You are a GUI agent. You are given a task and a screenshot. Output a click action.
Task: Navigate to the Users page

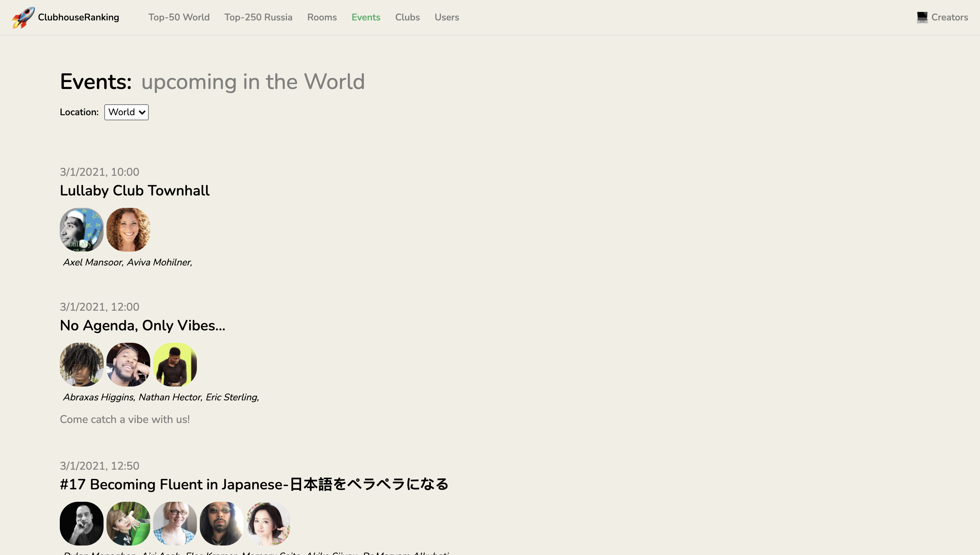pyautogui.click(x=447, y=17)
